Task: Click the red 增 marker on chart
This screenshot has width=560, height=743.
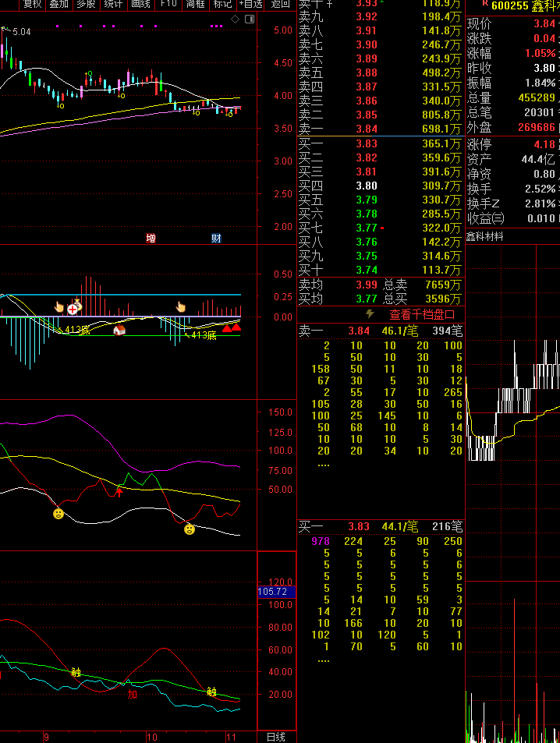Action: [x=151, y=238]
